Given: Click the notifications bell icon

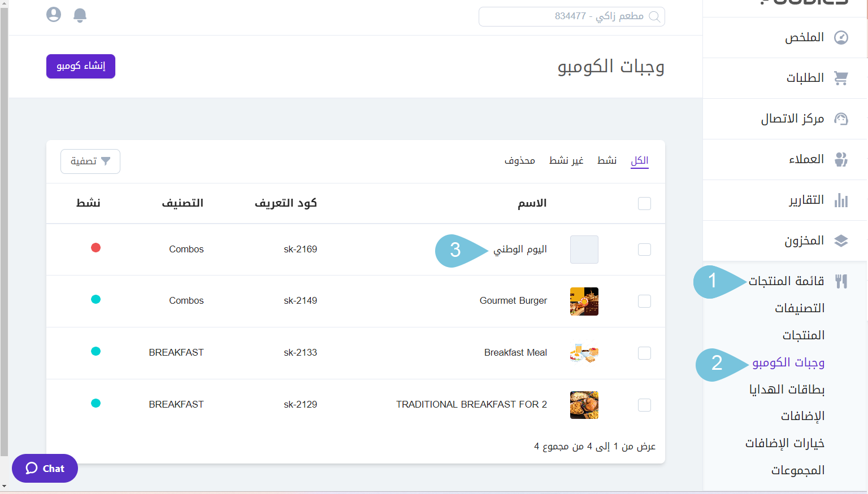Looking at the screenshot, I should click(x=80, y=15).
